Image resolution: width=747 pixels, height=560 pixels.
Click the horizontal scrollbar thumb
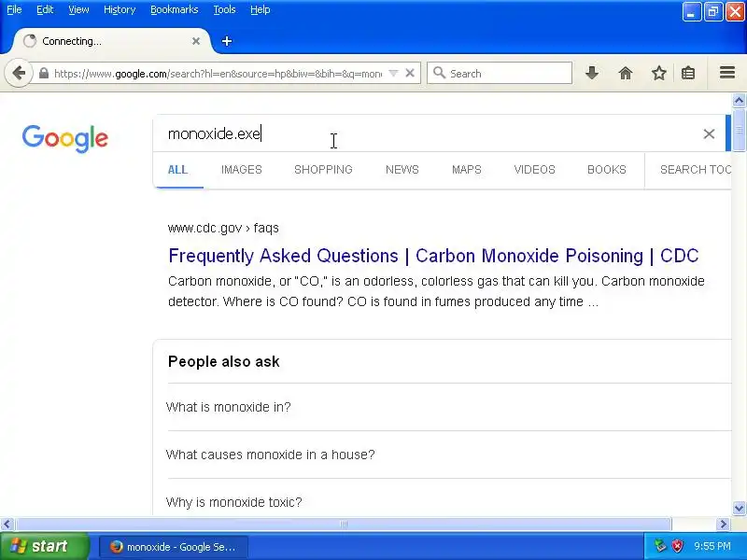tap(344, 525)
